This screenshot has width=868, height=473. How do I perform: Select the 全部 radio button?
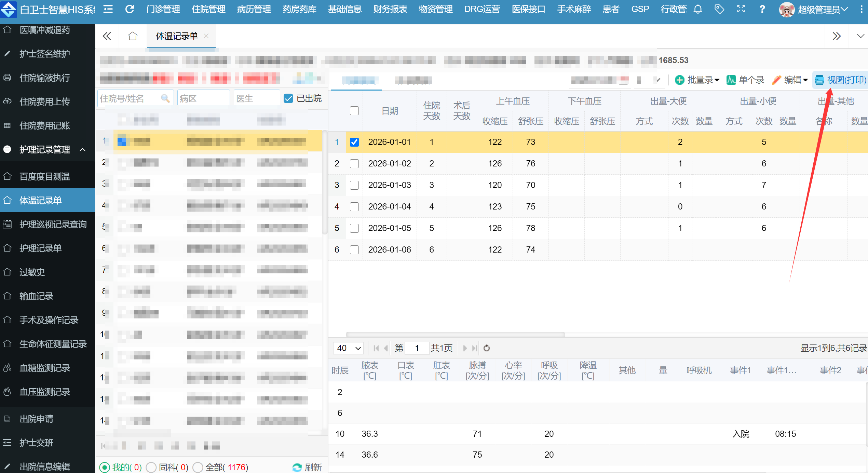tap(198, 467)
